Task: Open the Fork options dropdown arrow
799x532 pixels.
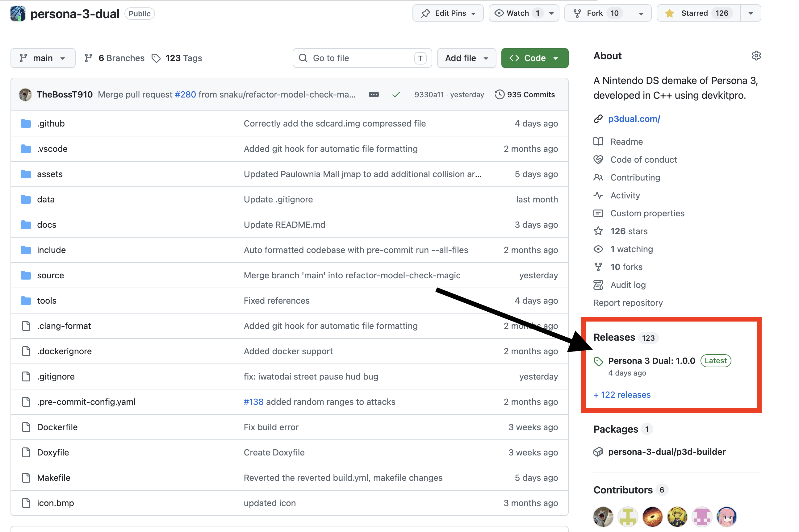Action: 641,13
